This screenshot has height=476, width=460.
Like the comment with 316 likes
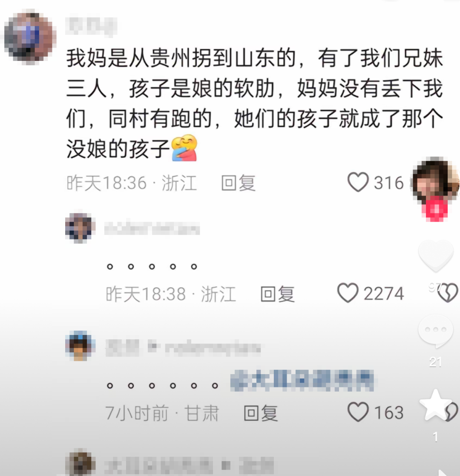click(358, 182)
